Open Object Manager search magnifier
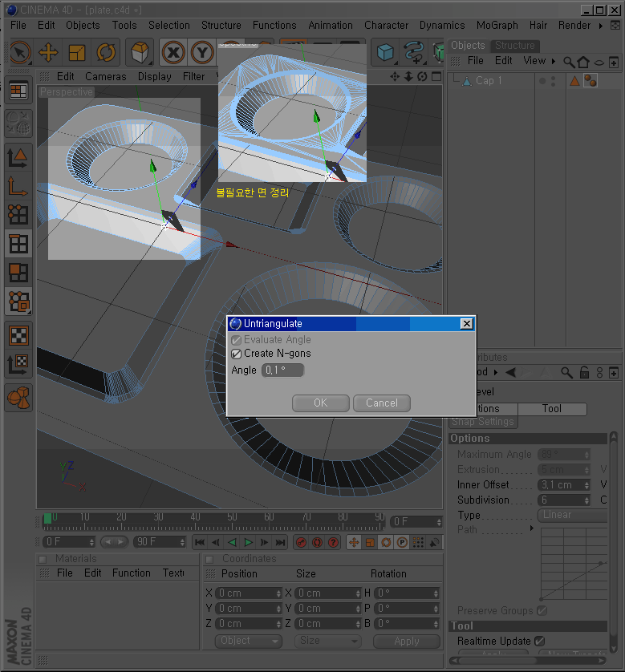This screenshot has height=672, width=625. click(569, 62)
